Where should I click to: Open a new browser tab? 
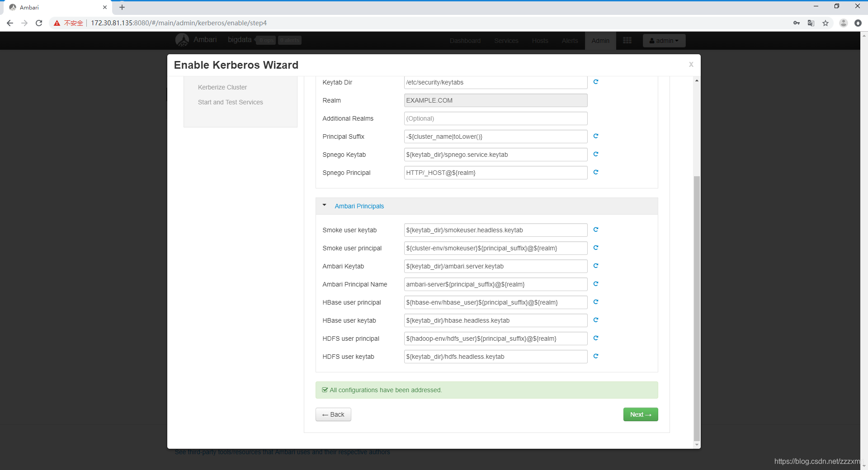(x=122, y=7)
